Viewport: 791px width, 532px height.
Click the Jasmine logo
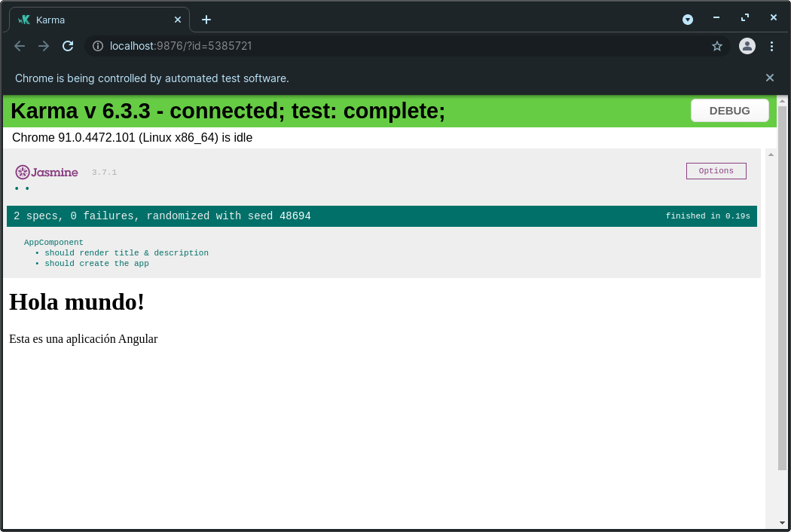47,172
